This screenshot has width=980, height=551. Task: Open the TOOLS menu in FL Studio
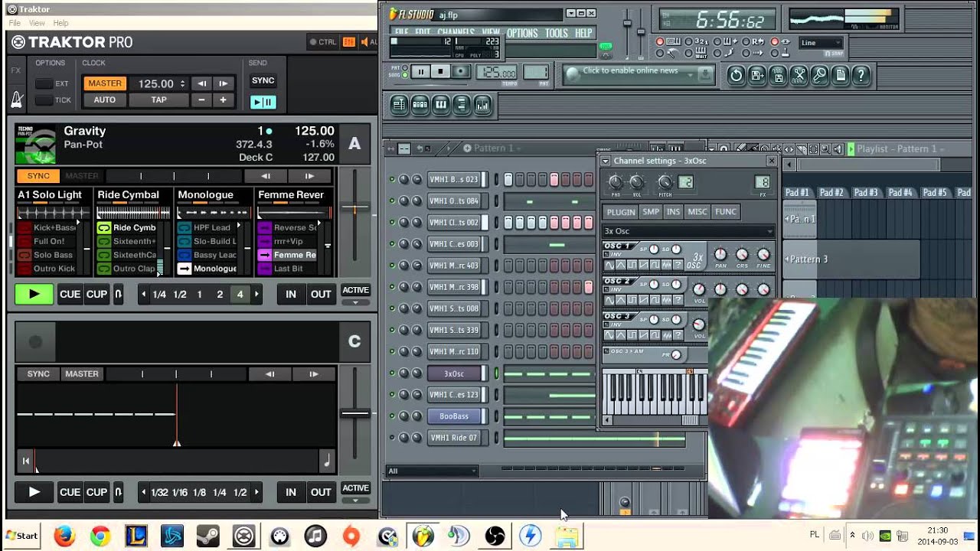pos(557,33)
